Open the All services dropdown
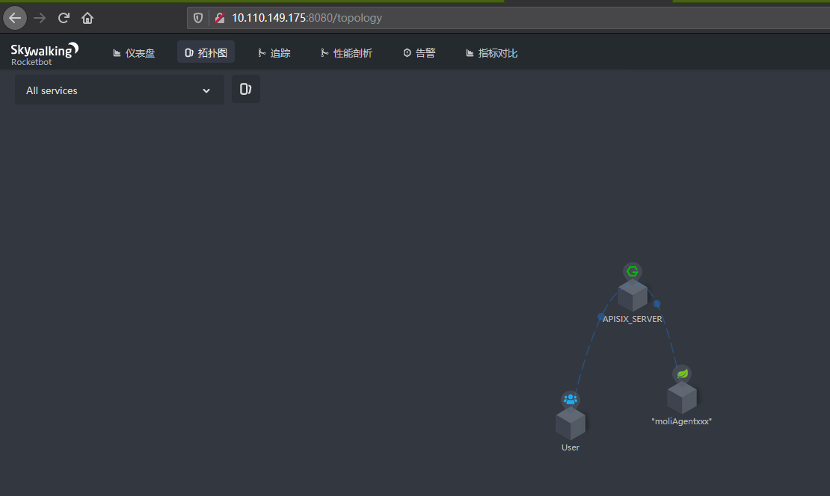The image size is (830, 496). point(119,91)
